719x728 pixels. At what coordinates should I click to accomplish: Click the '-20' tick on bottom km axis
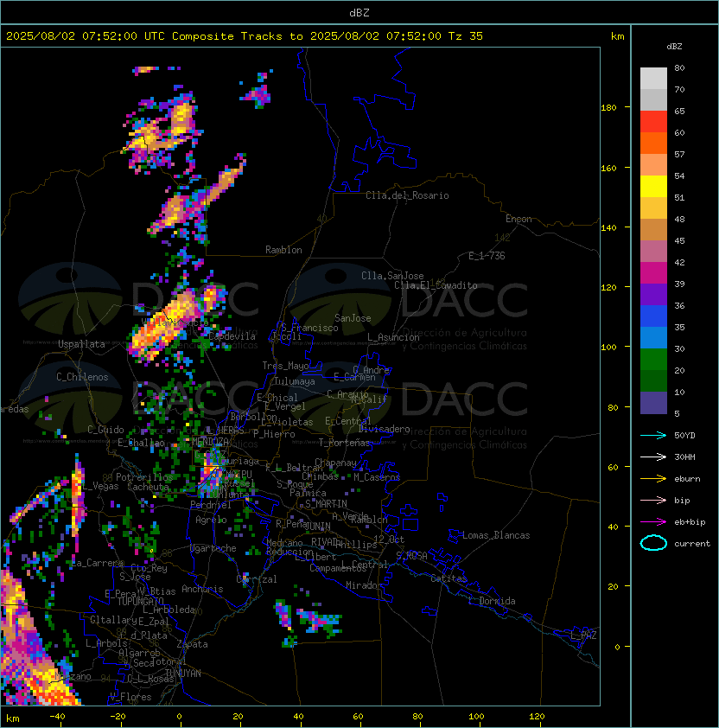(118, 717)
